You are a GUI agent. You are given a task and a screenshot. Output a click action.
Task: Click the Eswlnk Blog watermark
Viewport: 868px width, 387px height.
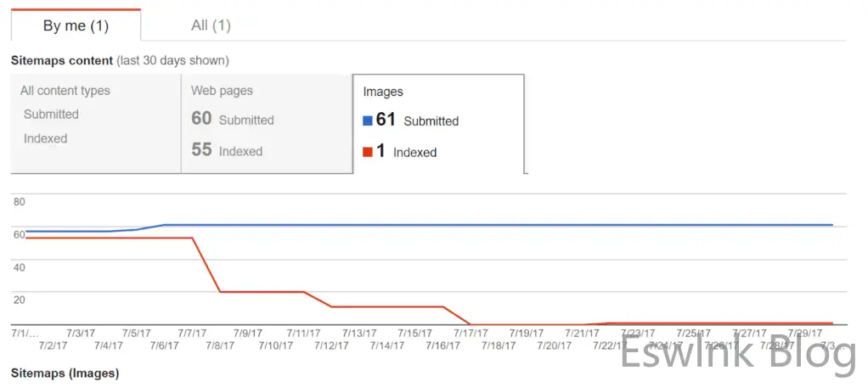pos(737,354)
